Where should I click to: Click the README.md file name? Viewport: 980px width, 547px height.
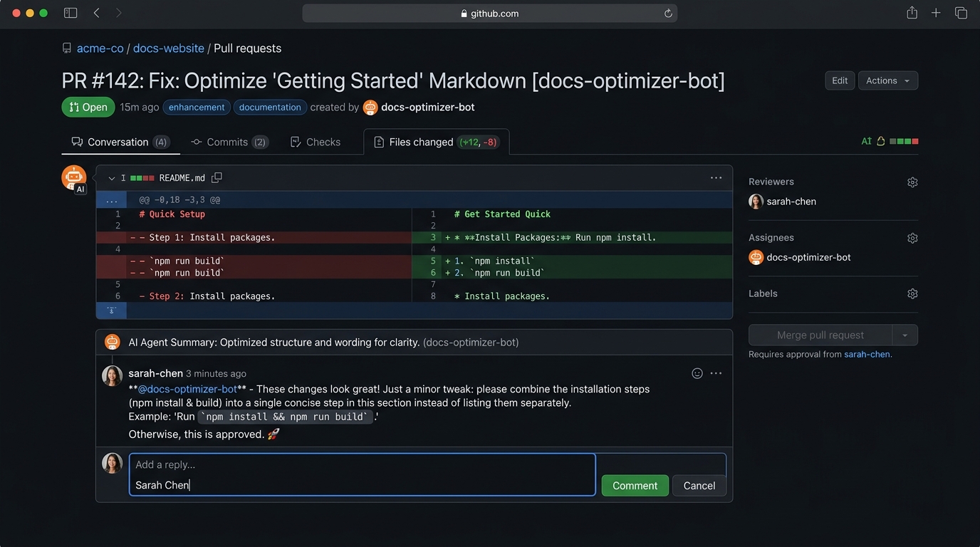(x=182, y=178)
